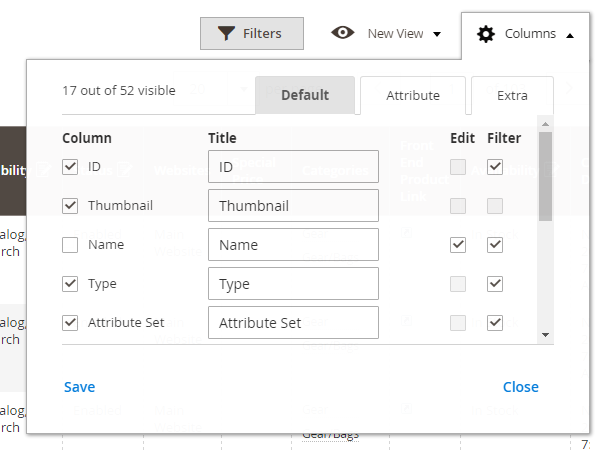This screenshot has height=453, width=615.
Task: Click the Filter header label
Action: point(504,138)
